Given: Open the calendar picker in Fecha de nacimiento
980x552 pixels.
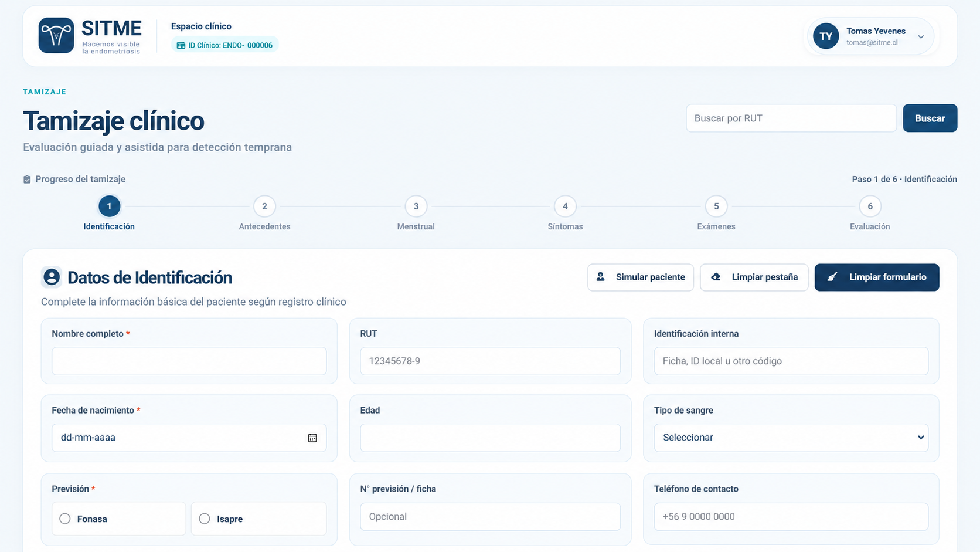Looking at the screenshot, I should (312, 438).
